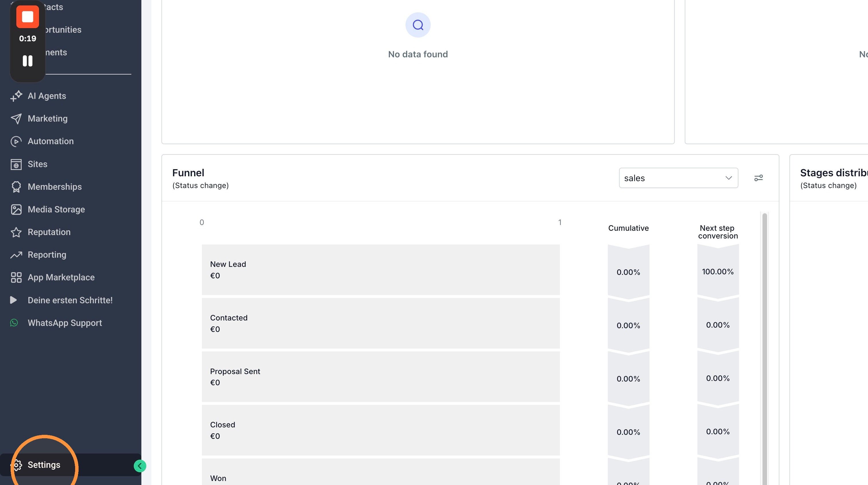The height and width of the screenshot is (485, 868).
Task: Click the Closed funnel bar
Action: pos(381,430)
